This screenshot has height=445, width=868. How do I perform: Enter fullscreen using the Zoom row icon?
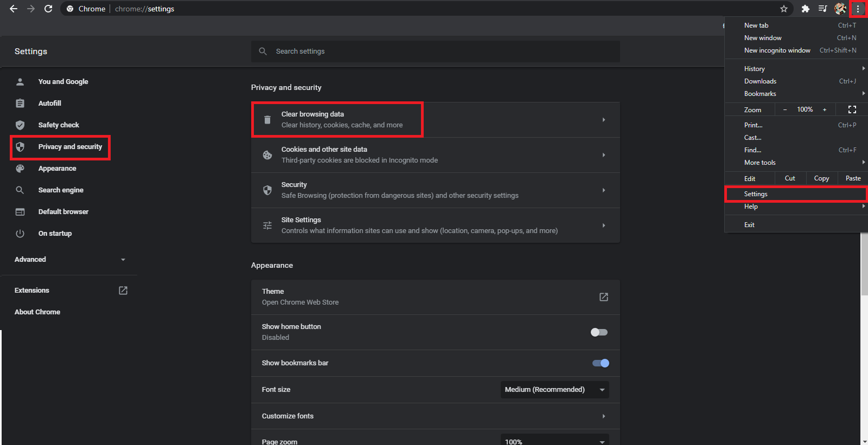[852, 109]
